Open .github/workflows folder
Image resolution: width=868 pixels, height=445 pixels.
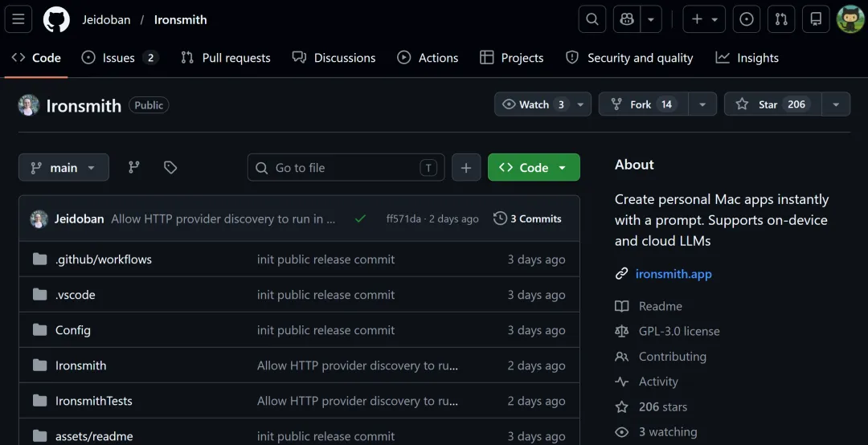tap(104, 259)
